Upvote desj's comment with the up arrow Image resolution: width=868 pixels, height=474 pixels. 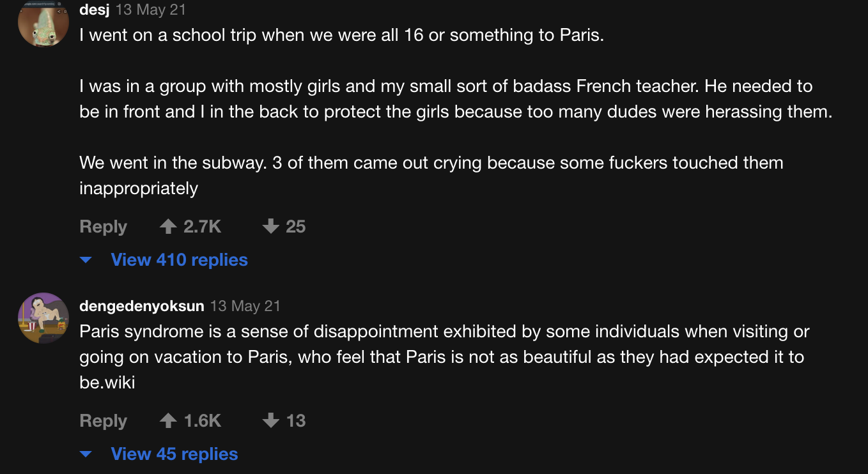(x=167, y=226)
